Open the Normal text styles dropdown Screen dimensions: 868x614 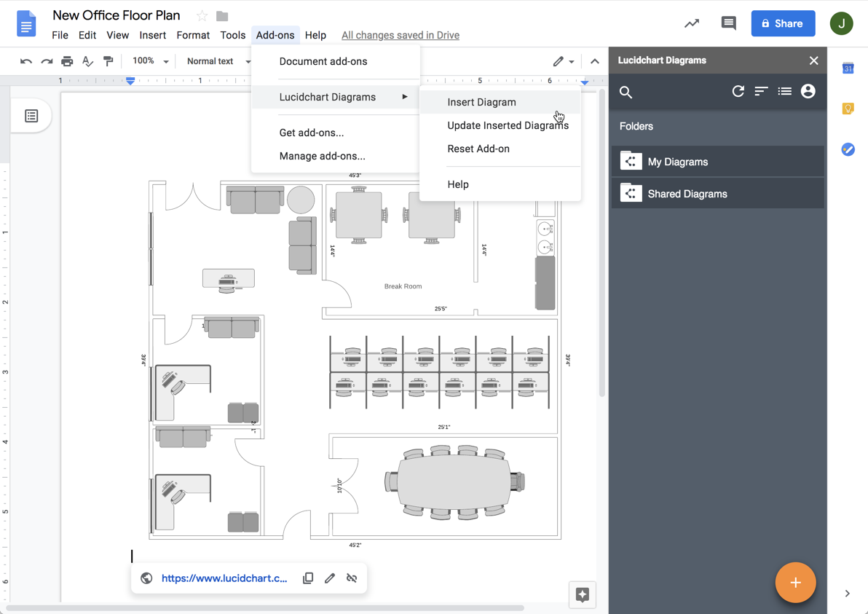pos(217,61)
